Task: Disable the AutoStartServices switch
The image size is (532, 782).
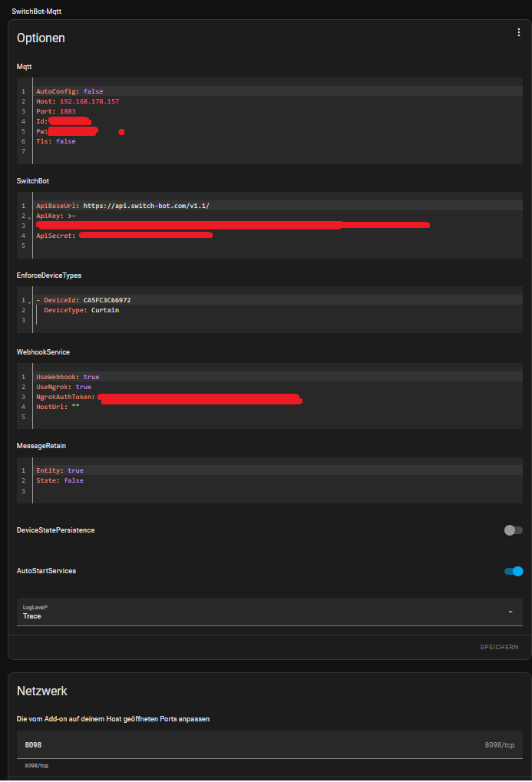Action: pyautogui.click(x=513, y=571)
